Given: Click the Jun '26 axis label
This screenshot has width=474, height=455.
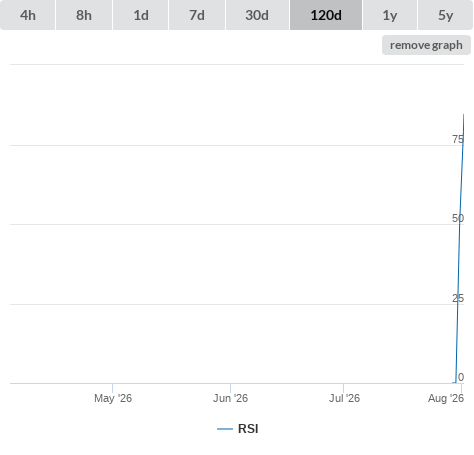Looking at the screenshot, I should [x=230, y=398].
